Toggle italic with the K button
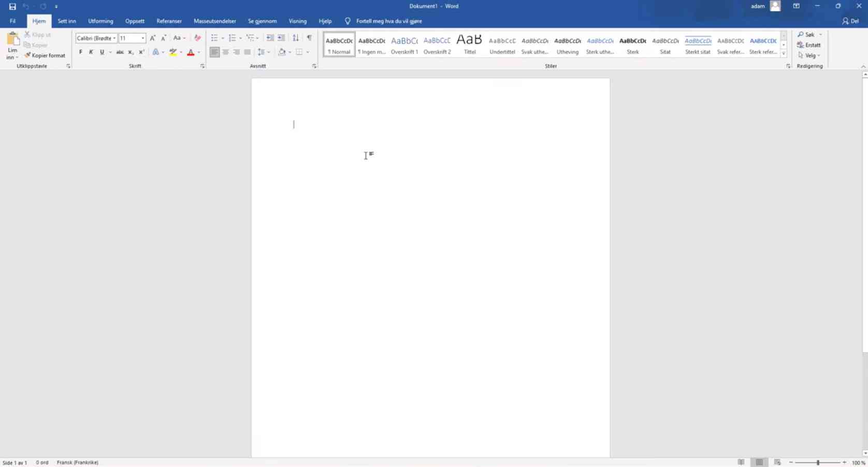The height and width of the screenshot is (467, 868). pyautogui.click(x=91, y=52)
